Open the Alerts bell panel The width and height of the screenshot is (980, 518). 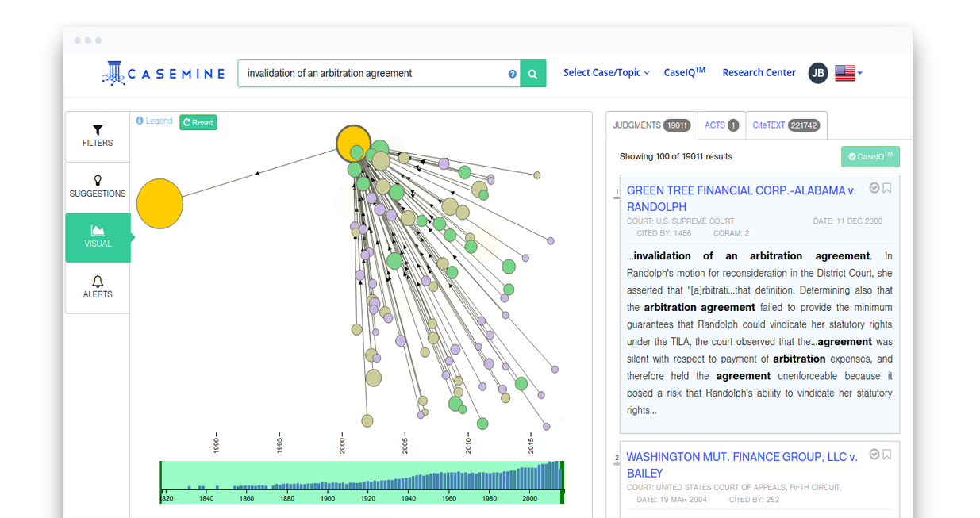pos(98,287)
